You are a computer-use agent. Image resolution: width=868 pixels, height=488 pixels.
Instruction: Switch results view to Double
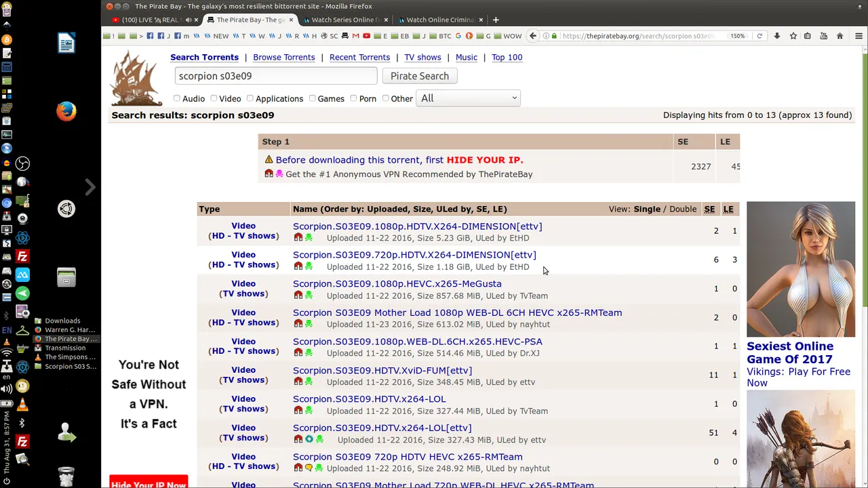(683, 209)
